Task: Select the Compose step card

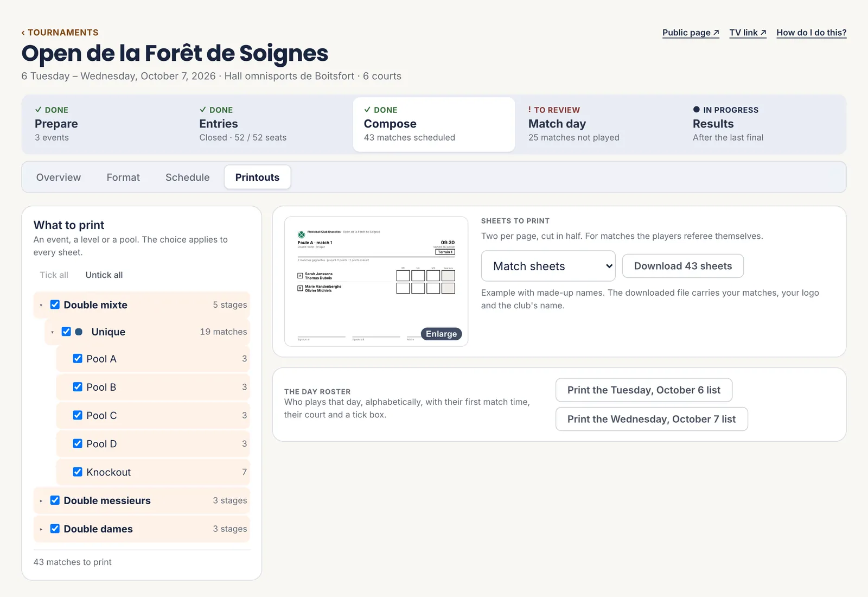Action: tap(433, 124)
